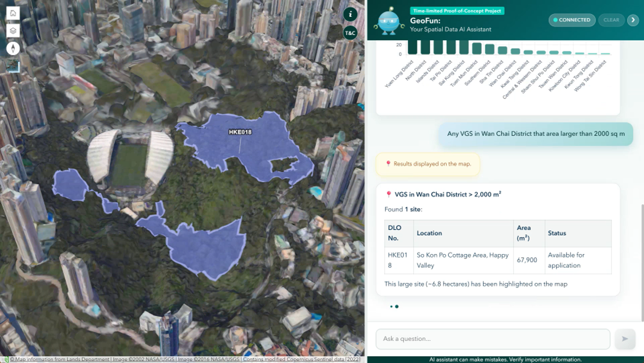644x363 pixels.
Task: Reset map orientation with the compass icon
Action: point(13,48)
